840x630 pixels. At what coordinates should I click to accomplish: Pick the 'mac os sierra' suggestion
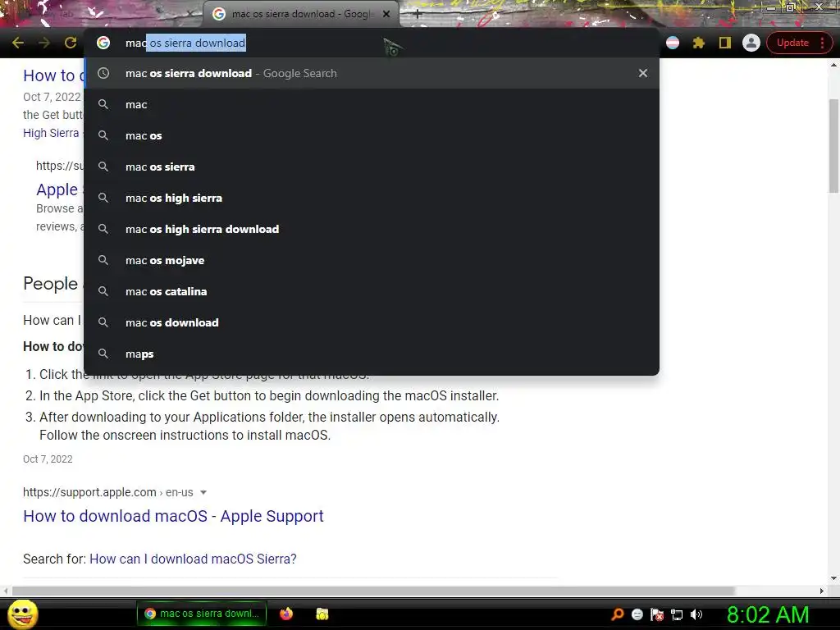372,167
